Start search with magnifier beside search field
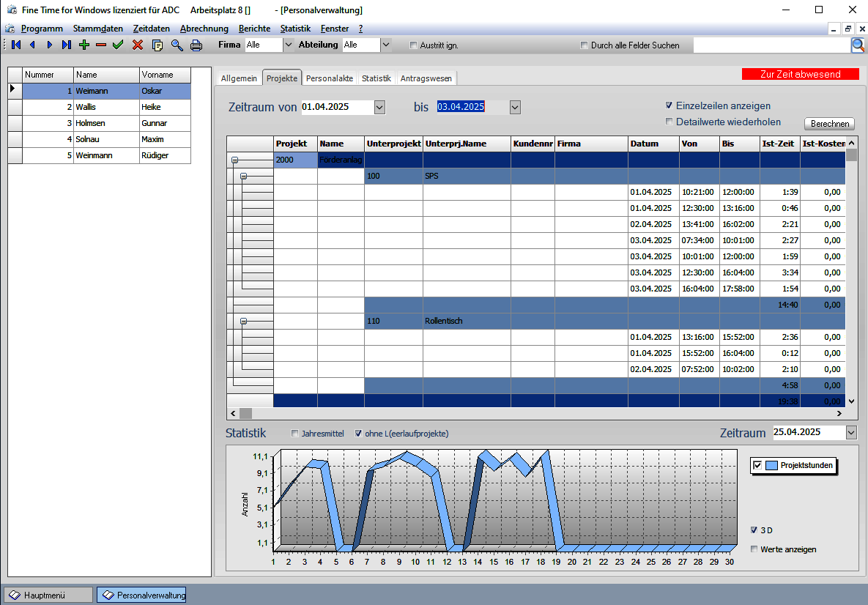The width and height of the screenshot is (868, 605). pyautogui.click(x=858, y=45)
